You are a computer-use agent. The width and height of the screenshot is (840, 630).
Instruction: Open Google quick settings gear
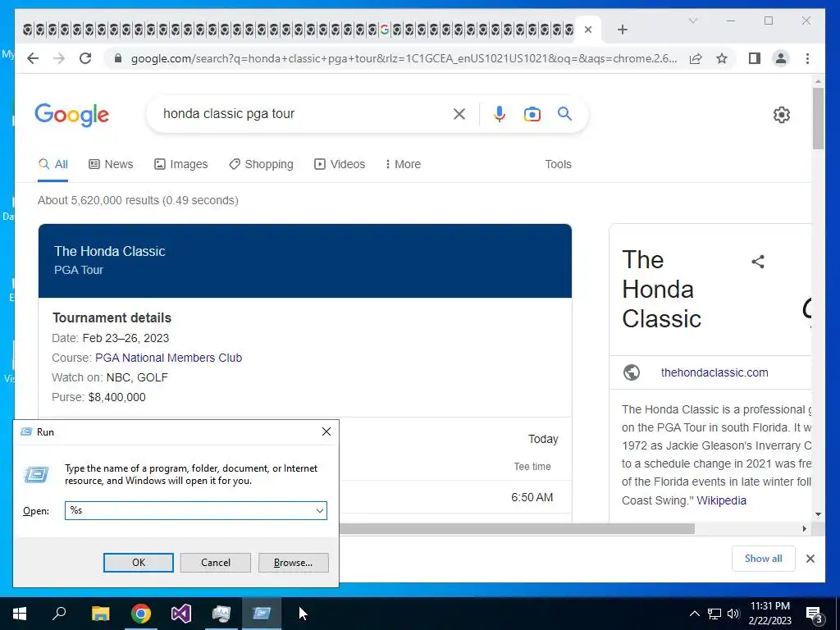click(781, 115)
